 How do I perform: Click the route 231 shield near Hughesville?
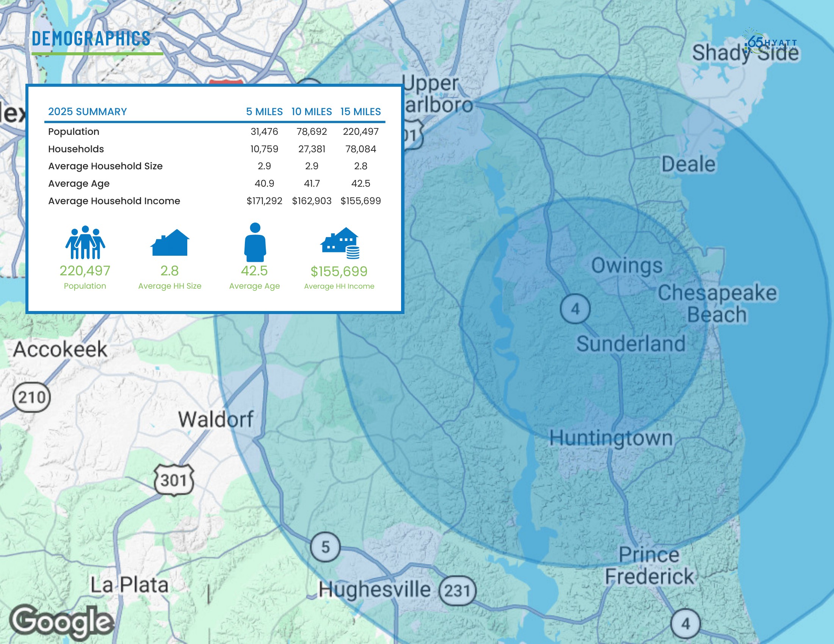click(458, 591)
